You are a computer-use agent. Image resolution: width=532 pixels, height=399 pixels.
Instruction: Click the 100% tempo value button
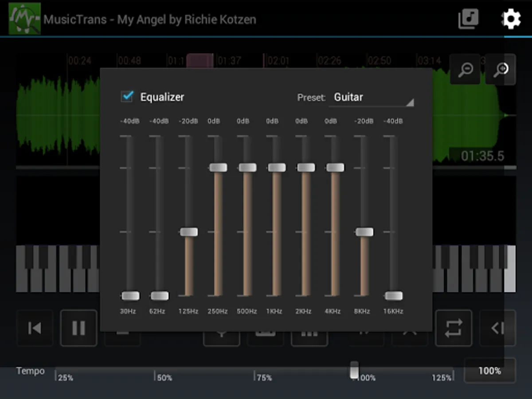point(490,371)
